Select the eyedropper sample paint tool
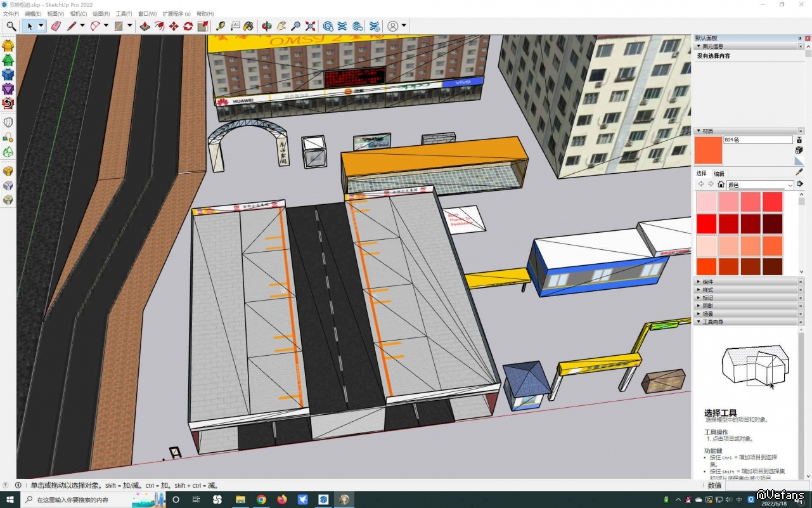The image size is (812, 508). (799, 172)
